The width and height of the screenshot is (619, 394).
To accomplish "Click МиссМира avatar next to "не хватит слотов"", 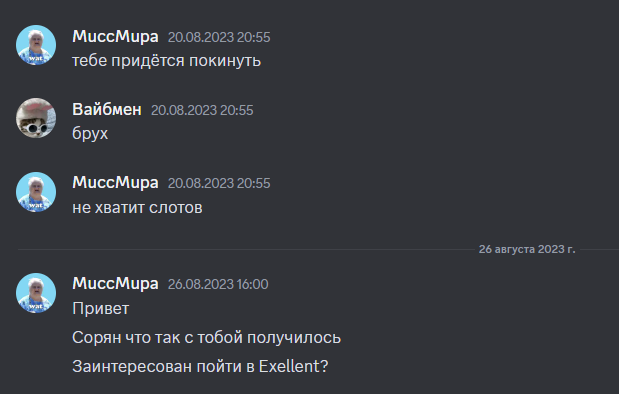I will [x=36, y=191].
